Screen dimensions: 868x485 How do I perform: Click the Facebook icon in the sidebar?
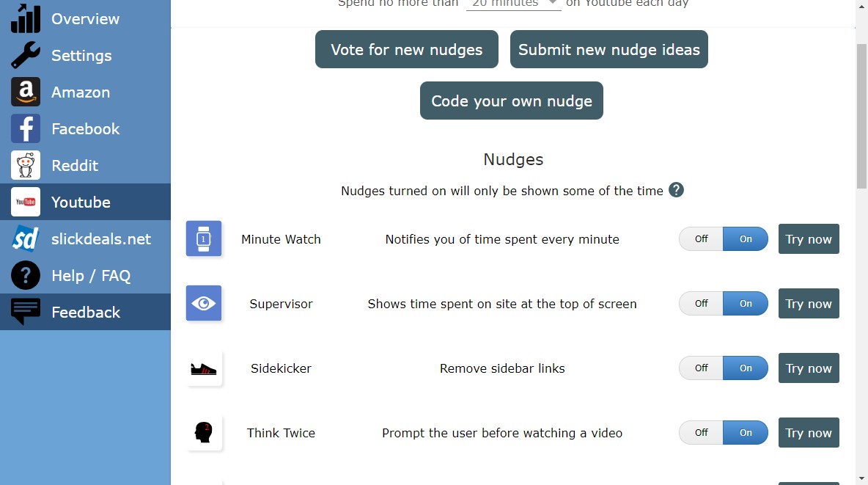(25, 128)
